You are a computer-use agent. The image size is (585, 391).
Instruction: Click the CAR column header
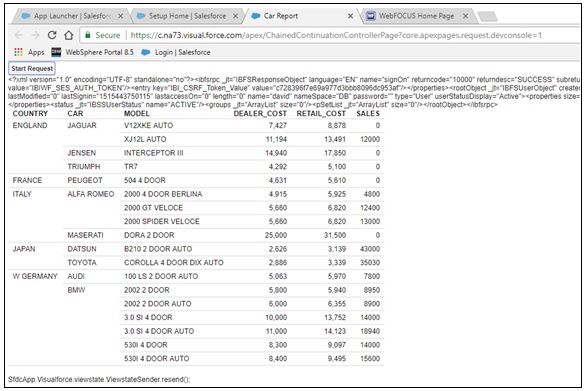pyautogui.click(x=75, y=113)
